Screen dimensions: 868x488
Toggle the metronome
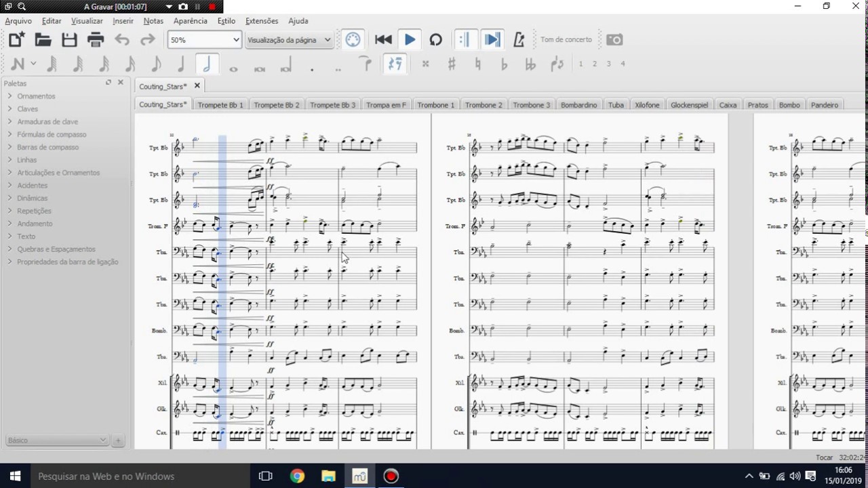click(519, 40)
